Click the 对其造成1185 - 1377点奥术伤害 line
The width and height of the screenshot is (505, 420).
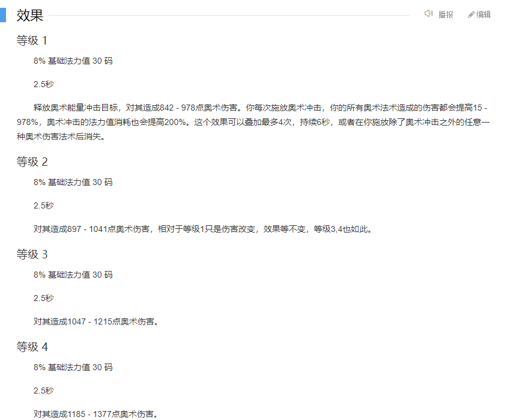pos(95,414)
